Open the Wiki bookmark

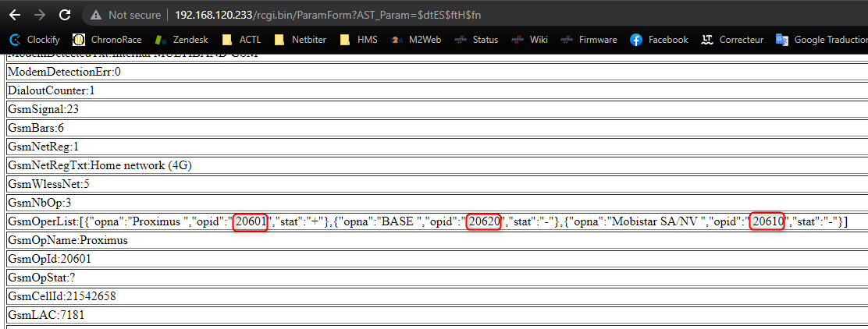pyautogui.click(x=529, y=40)
